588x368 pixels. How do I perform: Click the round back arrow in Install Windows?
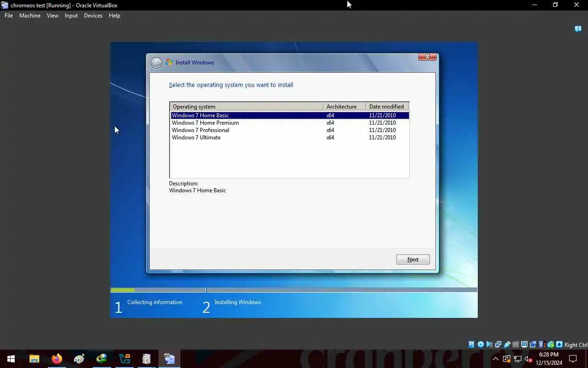coord(156,63)
